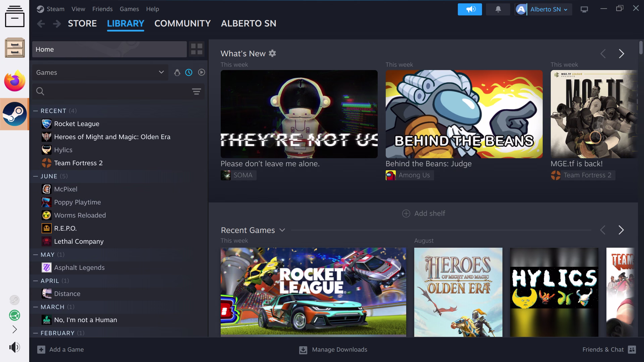Toggle the Linux penguin games filter
The height and width of the screenshot is (362, 644).
[177, 72]
